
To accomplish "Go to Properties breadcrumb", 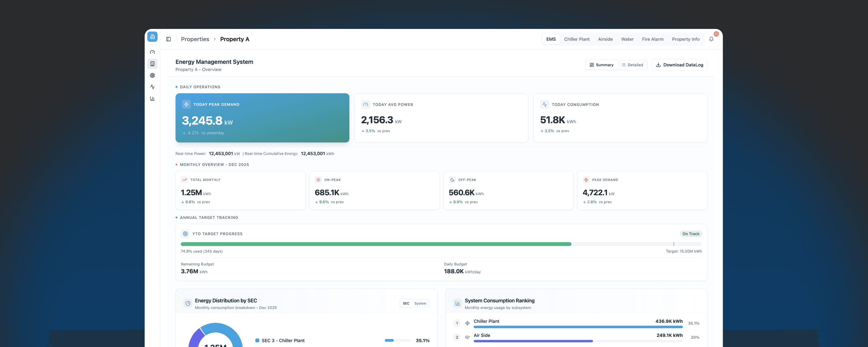I will coord(195,39).
